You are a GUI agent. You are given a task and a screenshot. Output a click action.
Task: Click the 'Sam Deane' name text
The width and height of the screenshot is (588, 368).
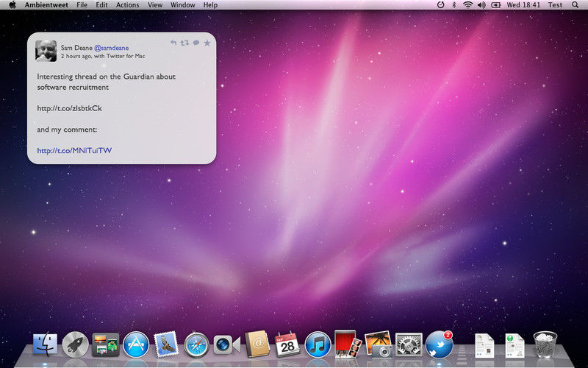pyautogui.click(x=76, y=48)
